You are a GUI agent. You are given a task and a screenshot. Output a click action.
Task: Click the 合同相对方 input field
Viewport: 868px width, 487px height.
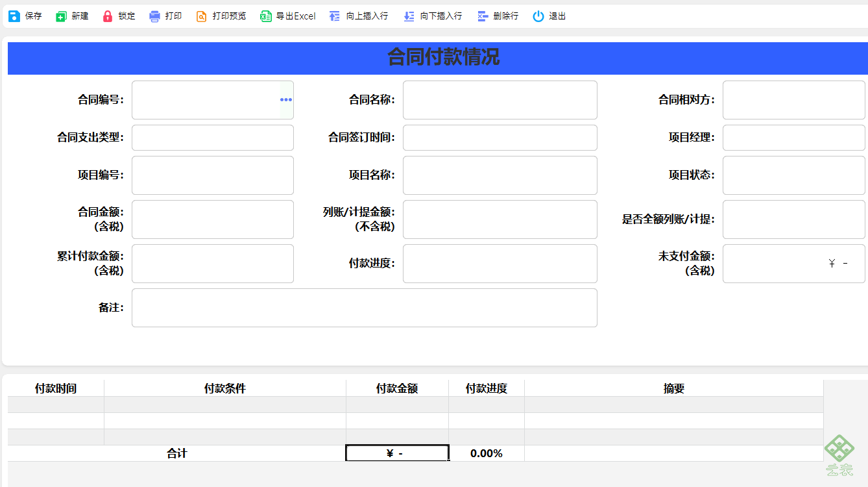tap(794, 100)
